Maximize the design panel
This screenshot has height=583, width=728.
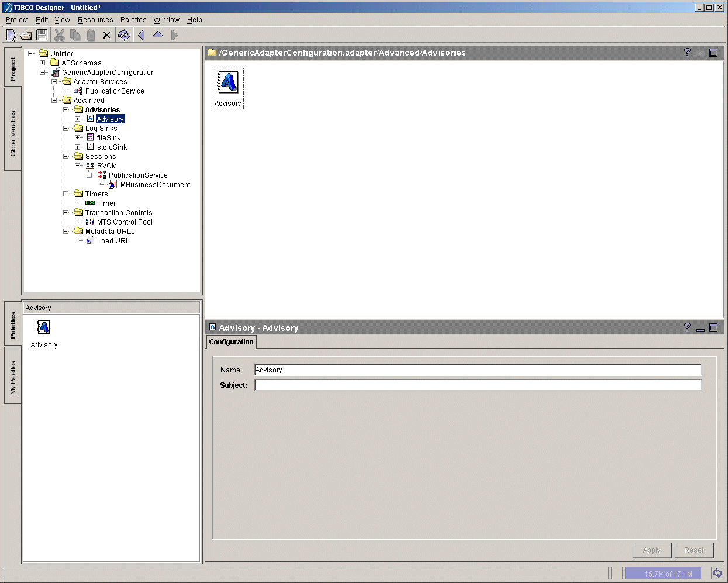pos(713,53)
